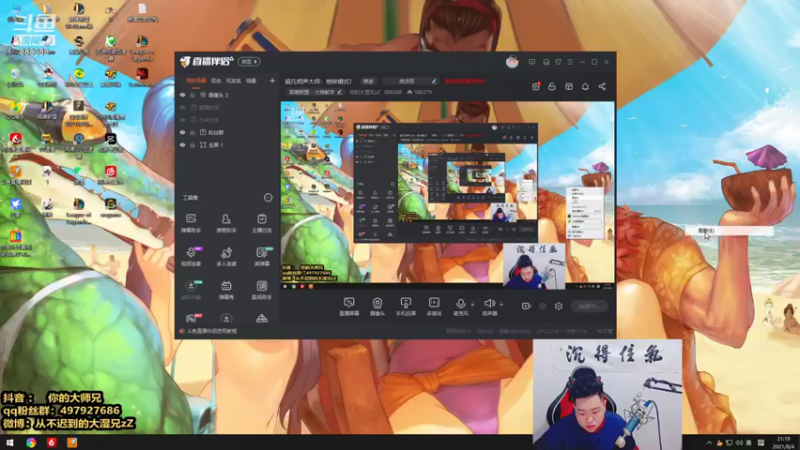
Task: Click the share icon in the top-right toolbar
Action: click(602, 86)
